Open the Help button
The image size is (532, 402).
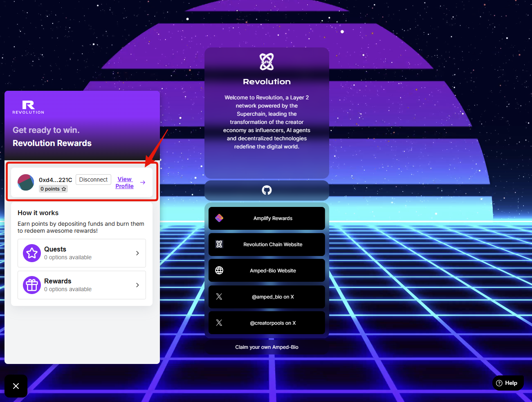click(x=508, y=383)
